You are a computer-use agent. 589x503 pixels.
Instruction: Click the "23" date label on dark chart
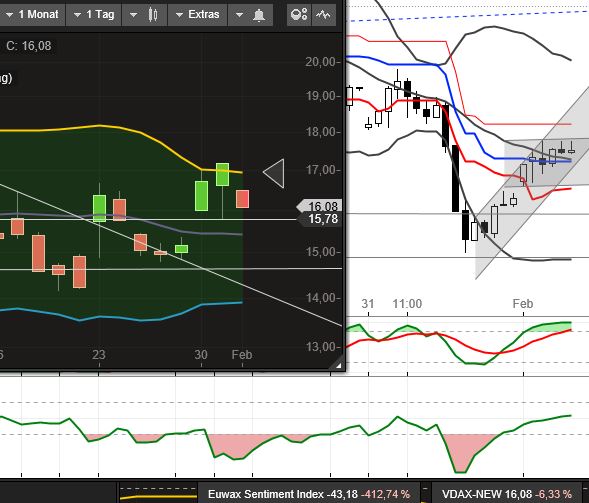coord(99,355)
